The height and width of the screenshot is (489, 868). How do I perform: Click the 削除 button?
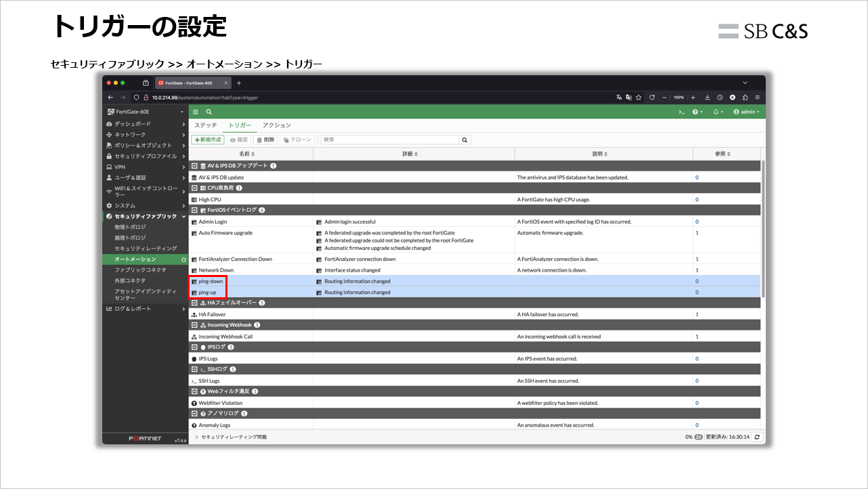click(265, 140)
